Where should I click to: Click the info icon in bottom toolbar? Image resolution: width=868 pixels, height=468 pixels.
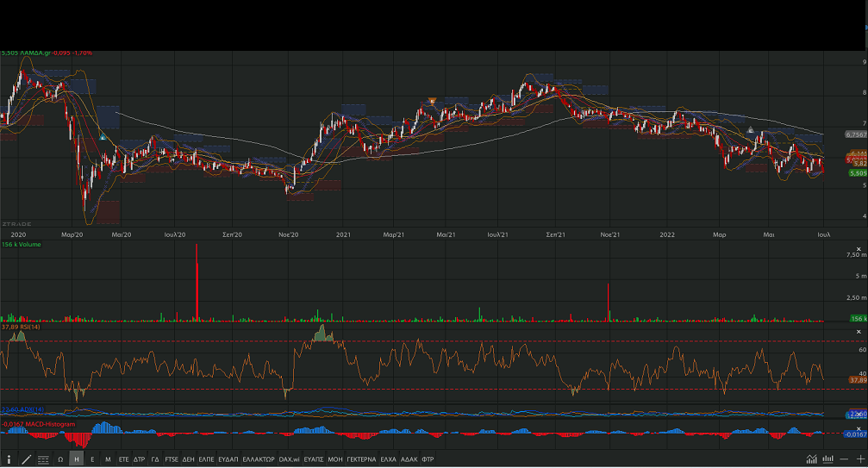(x=9, y=459)
